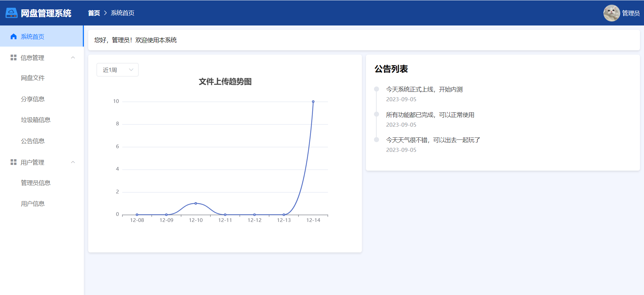
Task: Click the 12-09 data point on chart
Action: (166, 215)
